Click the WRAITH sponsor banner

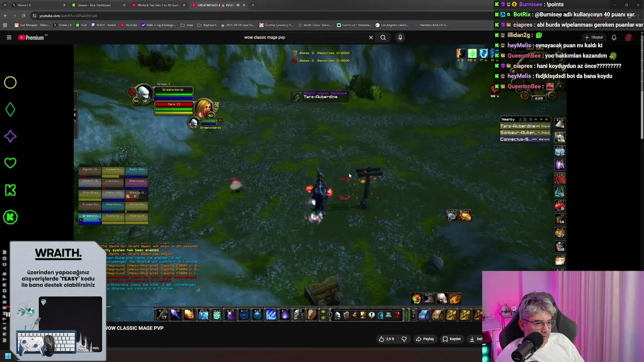[x=58, y=301]
